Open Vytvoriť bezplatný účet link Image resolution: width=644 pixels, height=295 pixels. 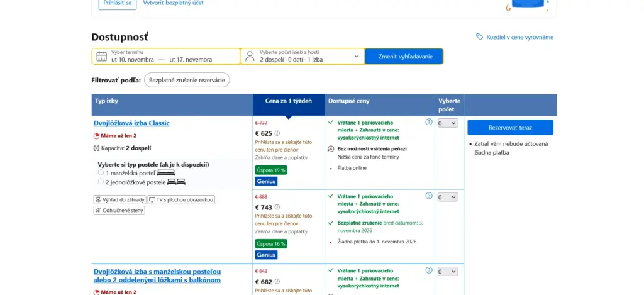click(x=174, y=3)
